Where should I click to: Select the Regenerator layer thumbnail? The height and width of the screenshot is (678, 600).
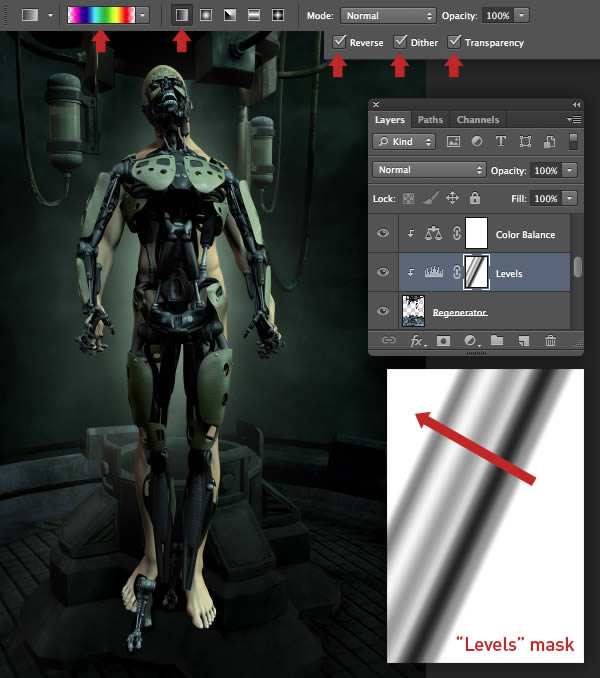click(413, 311)
